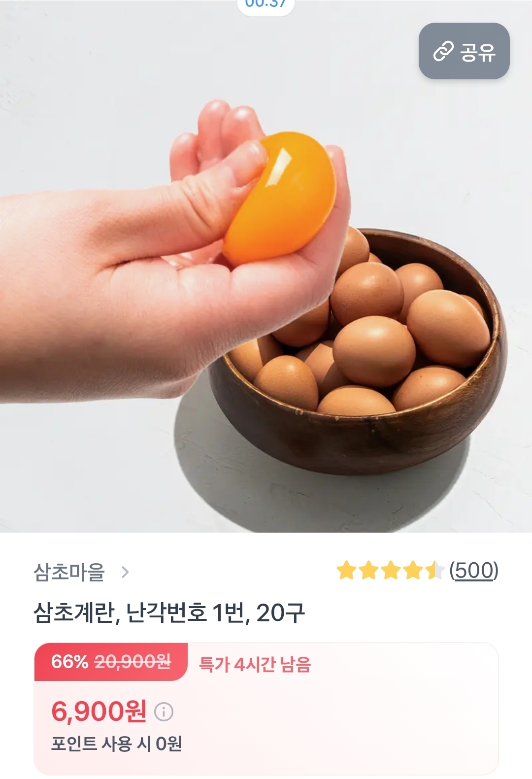This screenshot has height=779, width=532.
Task: Open the 삼초마을 seller page
Action: 69,572
